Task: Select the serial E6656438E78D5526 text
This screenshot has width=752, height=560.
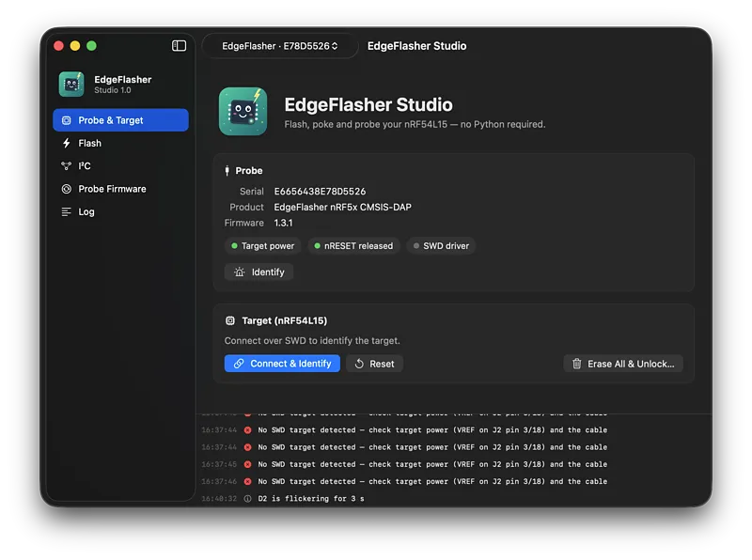Action: click(320, 192)
